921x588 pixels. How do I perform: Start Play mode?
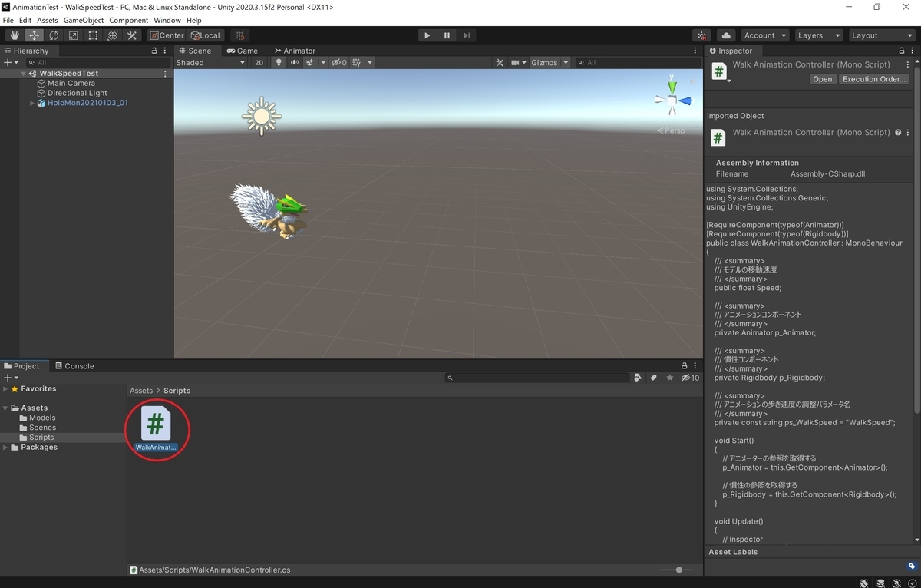click(x=427, y=35)
